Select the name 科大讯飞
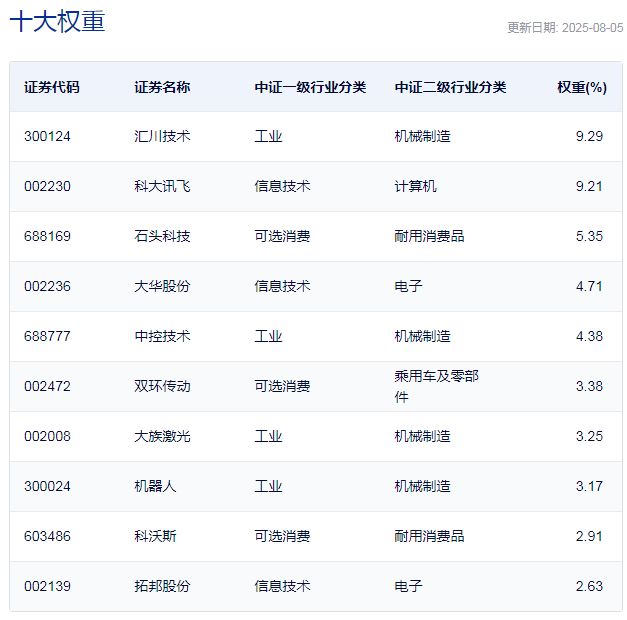Image resolution: width=627 pixels, height=620 pixels. click(x=162, y=186)
